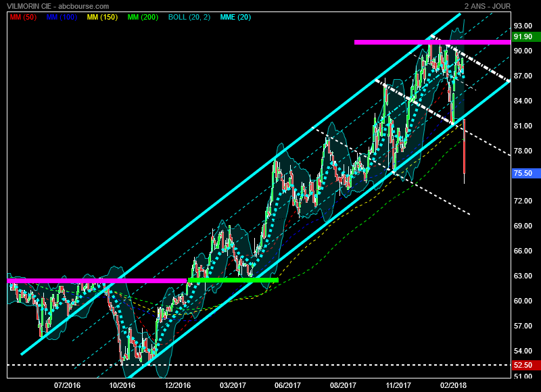The image size is (541, 392).
Task: Click the 07/2016 date axis label
Action: [x=67, y=385]
